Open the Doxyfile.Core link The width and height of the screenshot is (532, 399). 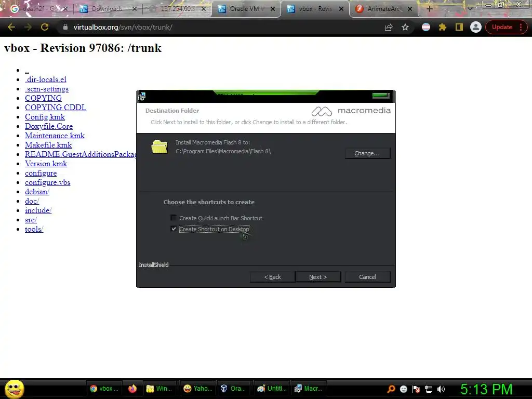(49, 126)
